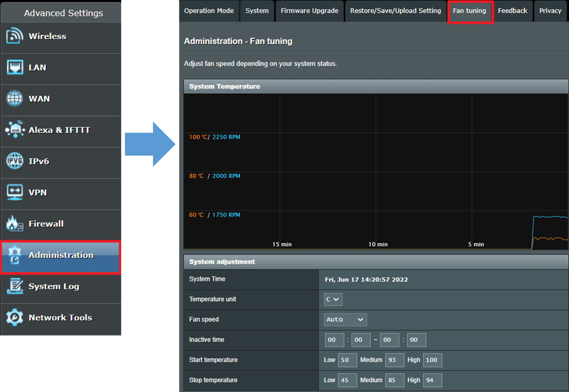Viewport: 569px width, 392px height.
Task: Select IPv6 in the sidebar
Action: 61,163
